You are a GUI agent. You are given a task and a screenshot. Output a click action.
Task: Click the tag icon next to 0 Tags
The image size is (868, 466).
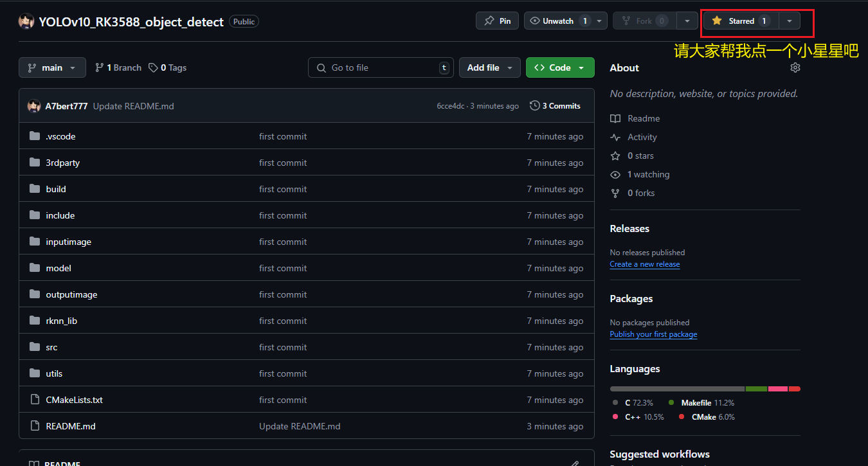pos(153,67)
